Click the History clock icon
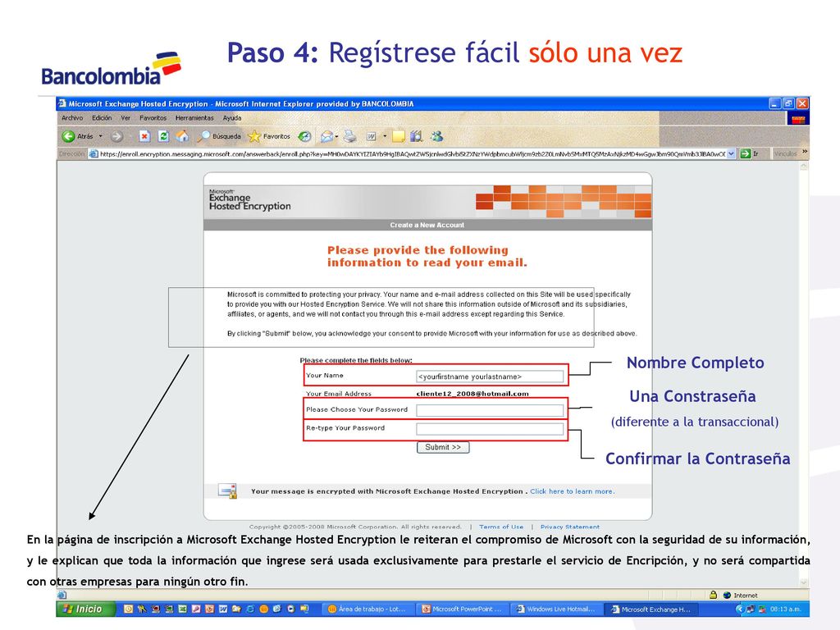 [305, 137]
